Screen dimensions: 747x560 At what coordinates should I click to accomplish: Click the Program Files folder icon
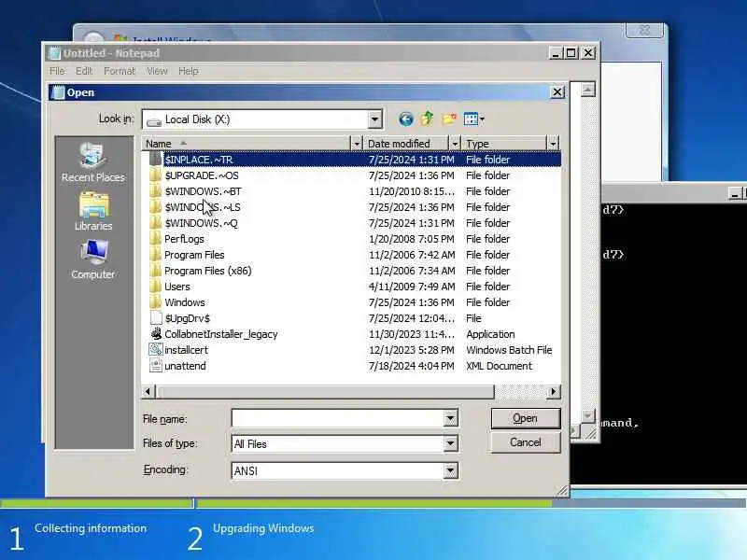[155, 255]
